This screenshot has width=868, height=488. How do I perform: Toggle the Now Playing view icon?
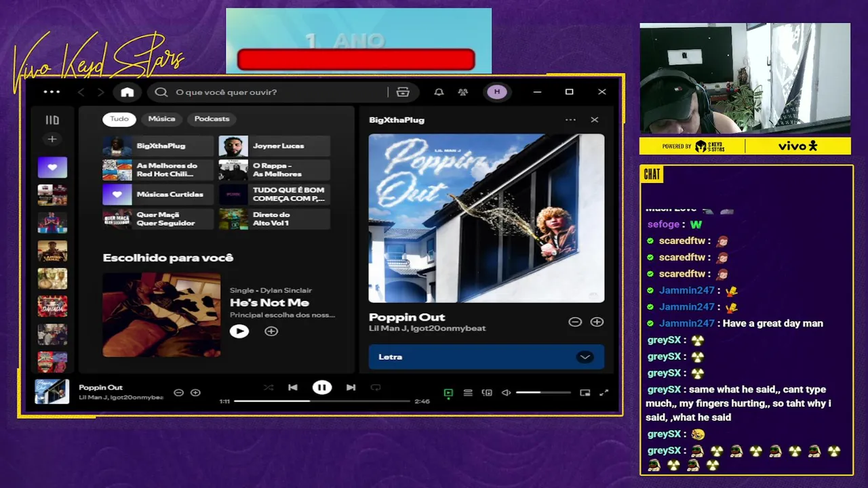tap(448, 392)
